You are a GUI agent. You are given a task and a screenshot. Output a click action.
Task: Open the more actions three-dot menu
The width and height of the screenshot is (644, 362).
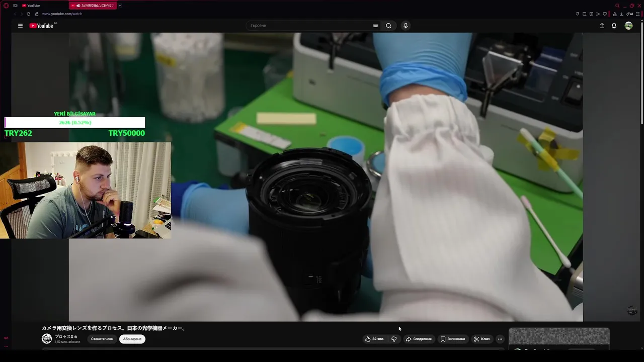click(500, 339)
